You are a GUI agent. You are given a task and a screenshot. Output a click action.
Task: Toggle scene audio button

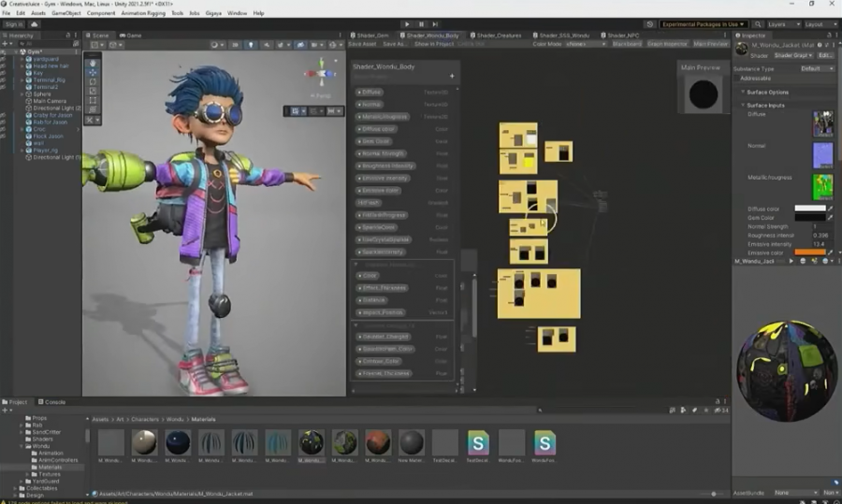click(x=267, y=45)
